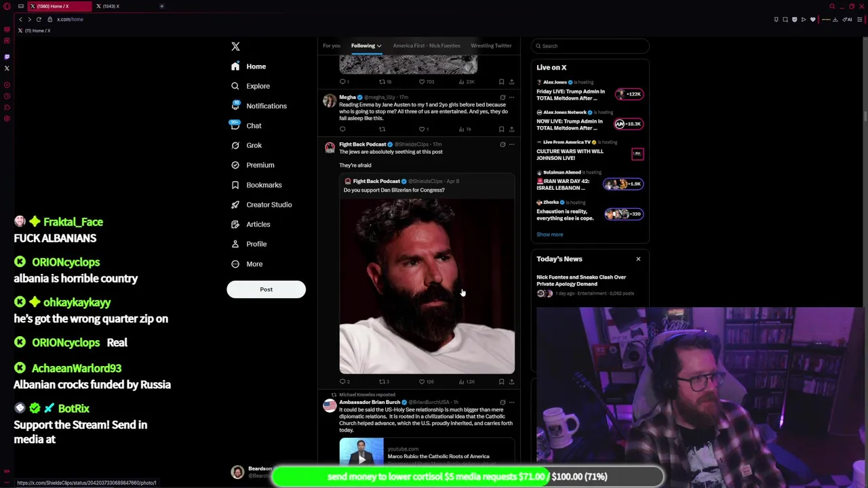Open Bookmarks in the sidebar

click(256, 184)
